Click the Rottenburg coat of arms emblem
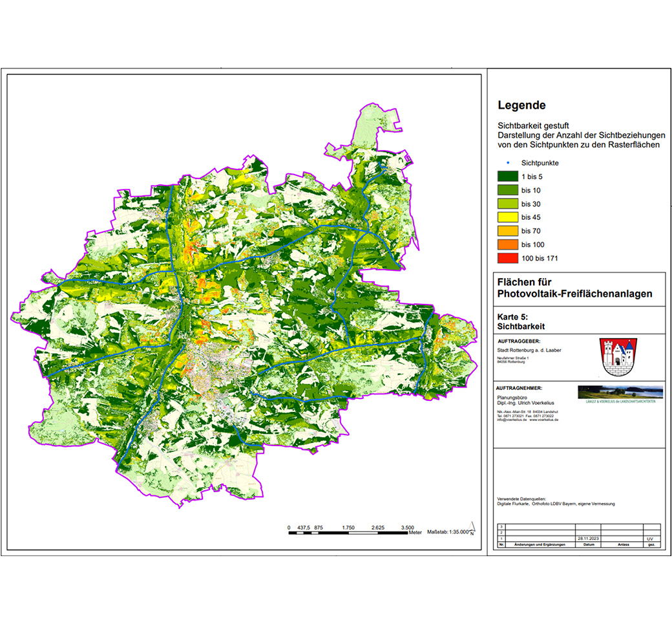 tap(618, 357)
